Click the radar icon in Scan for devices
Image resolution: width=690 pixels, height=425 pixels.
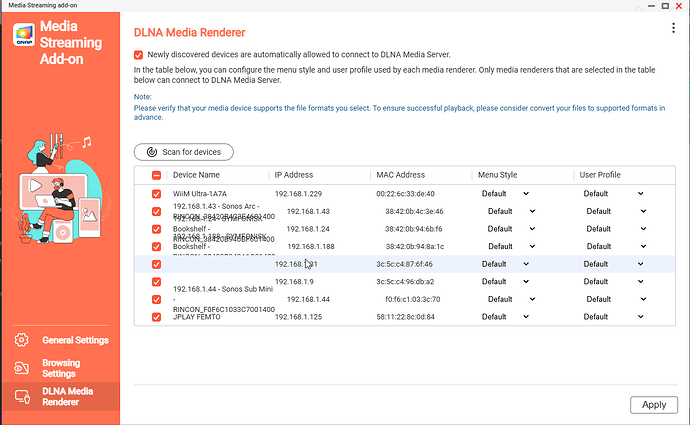coord(152,152)
